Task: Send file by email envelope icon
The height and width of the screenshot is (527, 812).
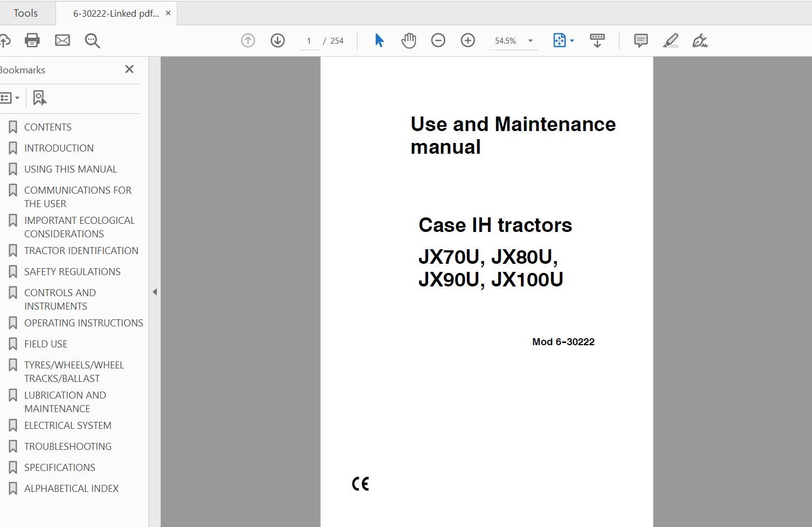Action: pos(63,40)
